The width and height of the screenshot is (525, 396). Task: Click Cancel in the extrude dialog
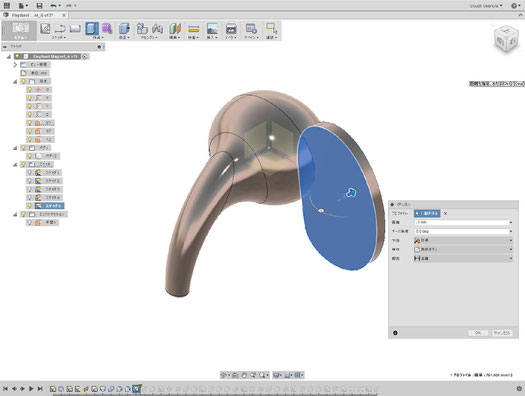[502, 333]
